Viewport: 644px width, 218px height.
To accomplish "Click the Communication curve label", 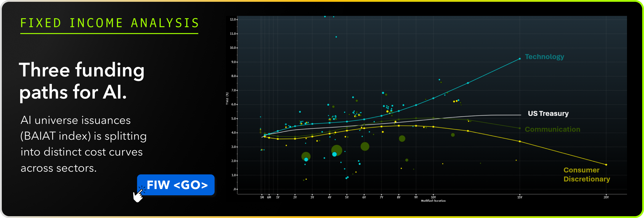I will [x=552, y=129].
